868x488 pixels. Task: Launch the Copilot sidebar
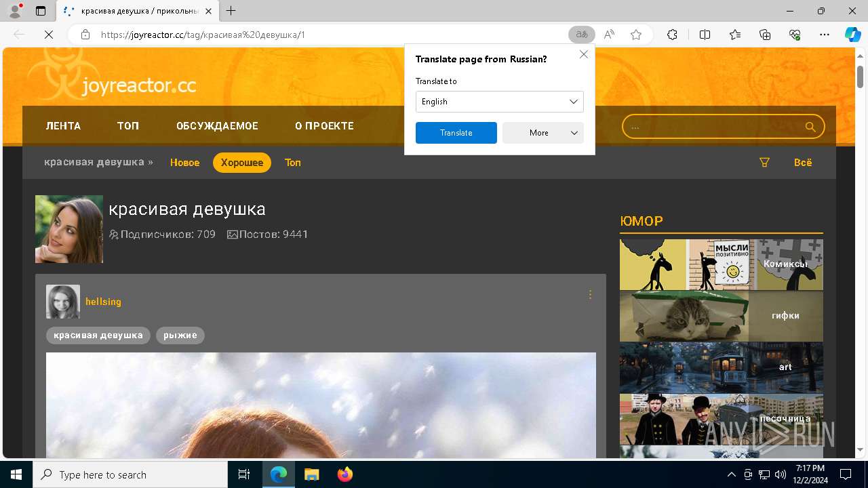coord(852,35)
